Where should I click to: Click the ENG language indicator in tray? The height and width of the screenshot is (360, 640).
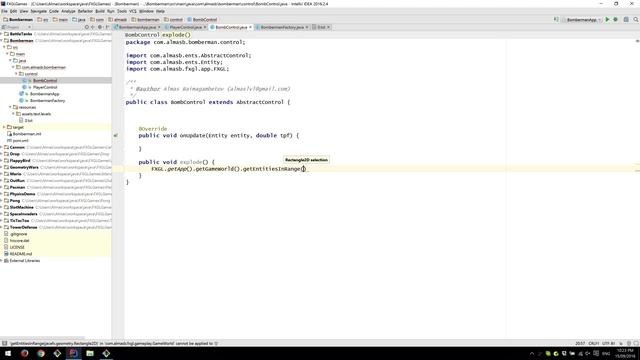(606, 353)
